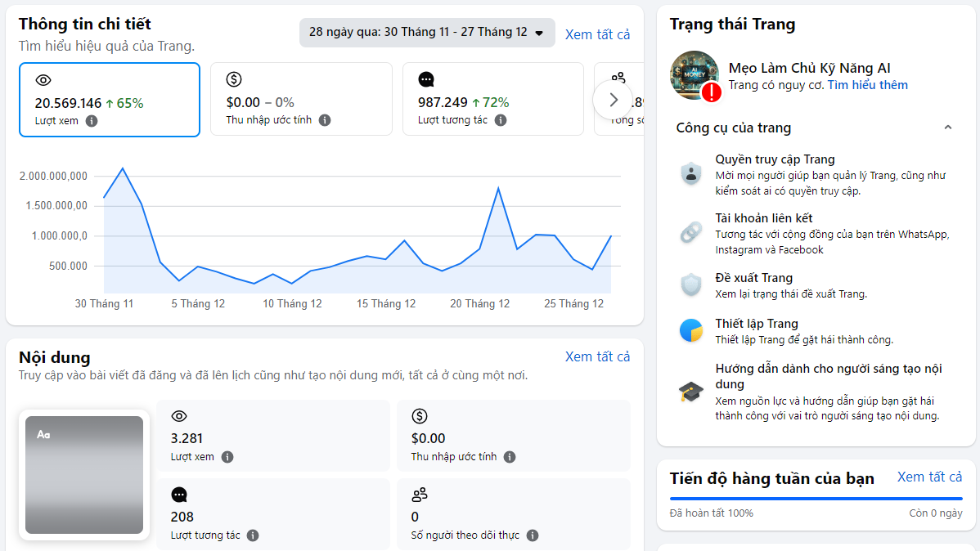Collapse the Công cụ của trang section
Screen dimensions: 980x551
click(947, 128)
